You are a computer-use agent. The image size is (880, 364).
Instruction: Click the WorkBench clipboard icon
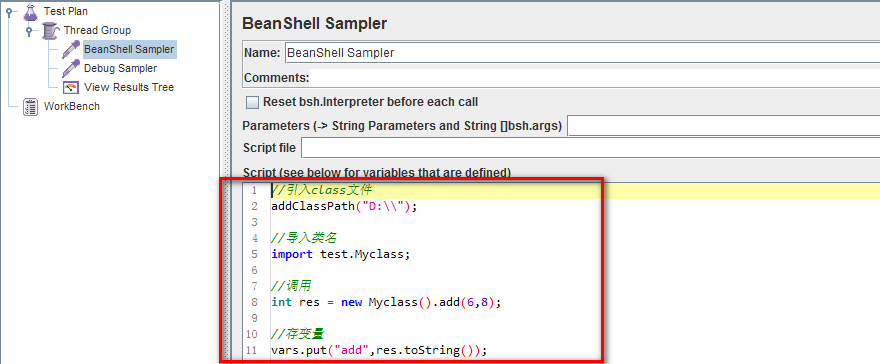click(x=30, y=107)
